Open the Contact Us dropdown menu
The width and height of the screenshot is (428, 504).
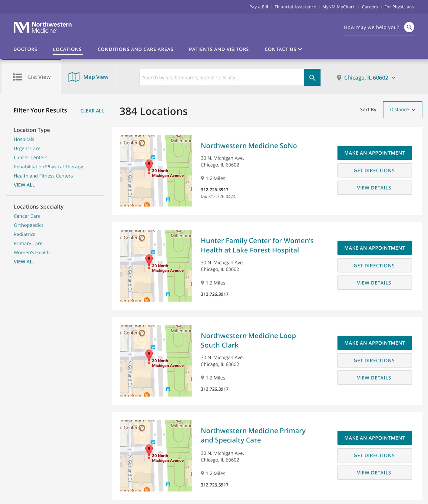(283, 49)
